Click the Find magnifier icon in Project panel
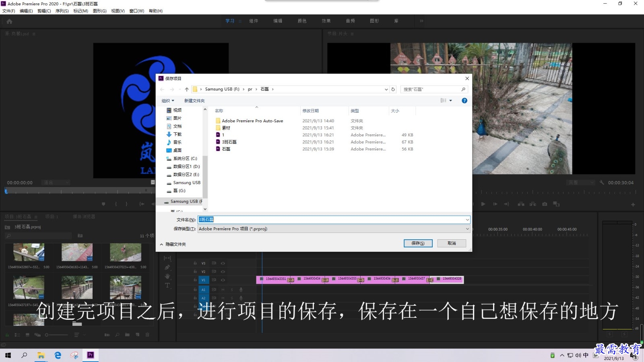Image resolution: width=644 pixels, height=362 pixels. click(117, 335)
